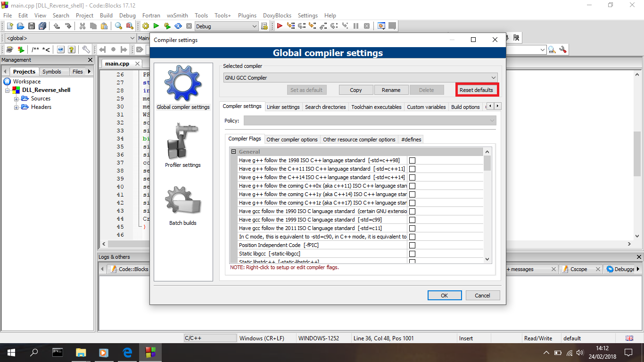Click the yellow help document icon
Viewport: 644px width, 362px height.
pyautogui.click(x=72, y=49)
